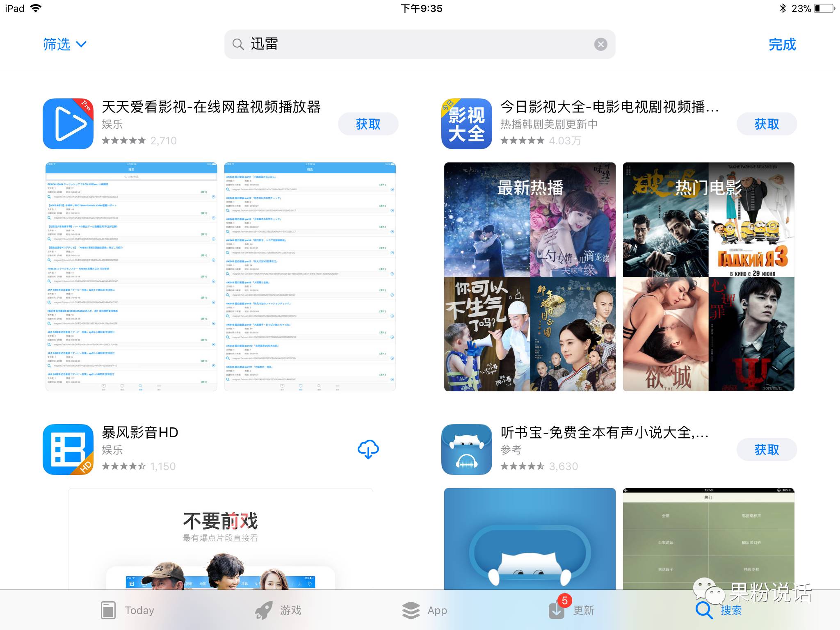Click the 参考 category label
The image size is (840, 630).
(511, 450)
